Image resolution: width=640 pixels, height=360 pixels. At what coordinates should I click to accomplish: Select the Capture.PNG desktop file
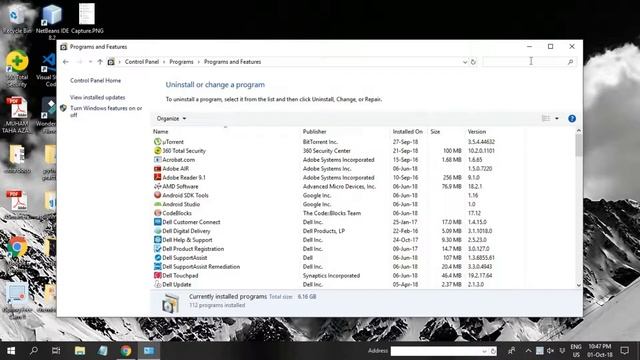tap(87, 19)
